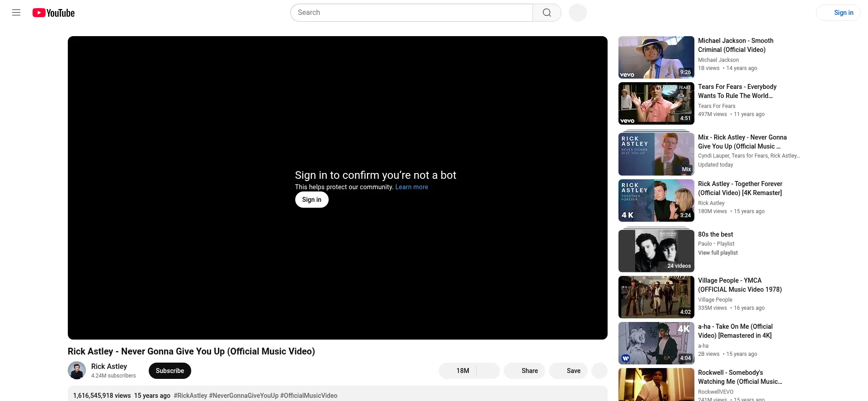Open the Learn more link
This screenshot has height=401, width=868.
(x=411, y=187)
